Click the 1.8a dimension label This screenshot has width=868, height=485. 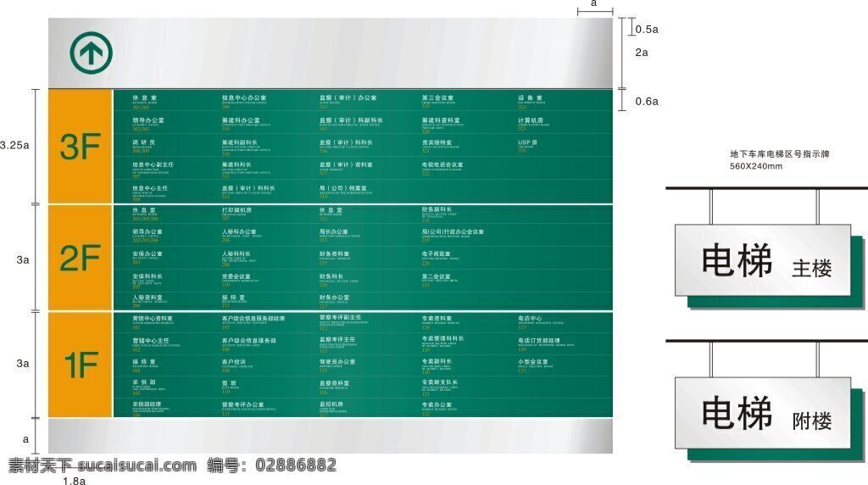[75, 481]
